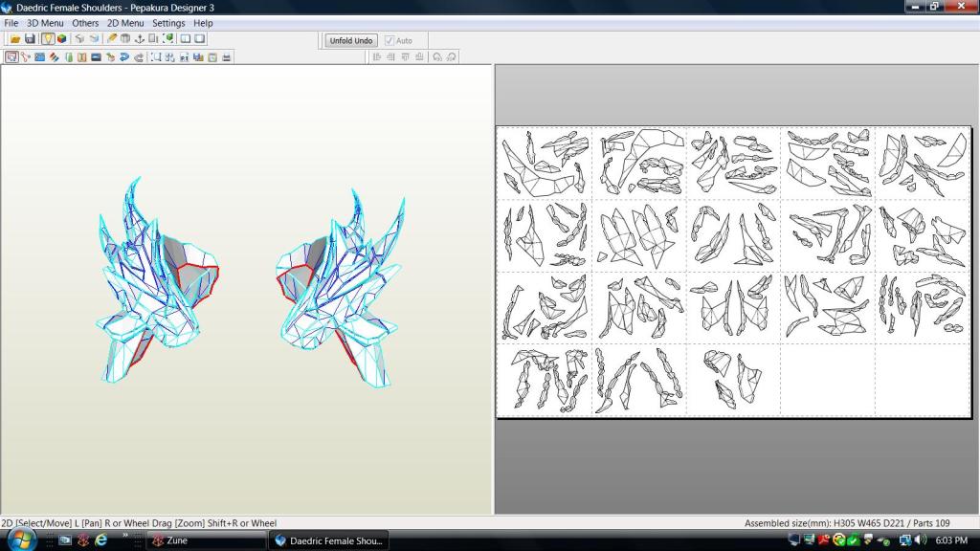The width and height of the screenshot is (980, 551).
Task: Select the last pattern page with three parts
Action: click(x=733, y=379)
